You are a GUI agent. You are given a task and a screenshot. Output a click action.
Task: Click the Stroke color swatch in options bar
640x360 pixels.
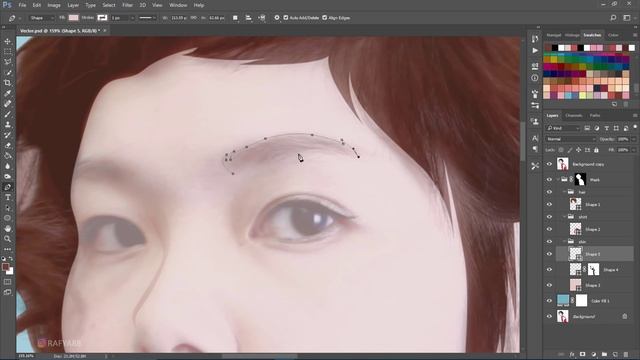click(102, 18)
